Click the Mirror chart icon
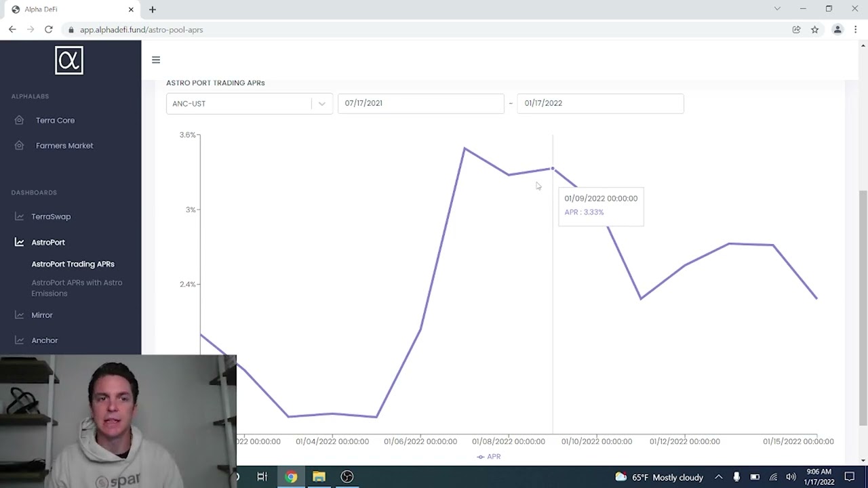868x488 pixels. click(x=19, y=315)
